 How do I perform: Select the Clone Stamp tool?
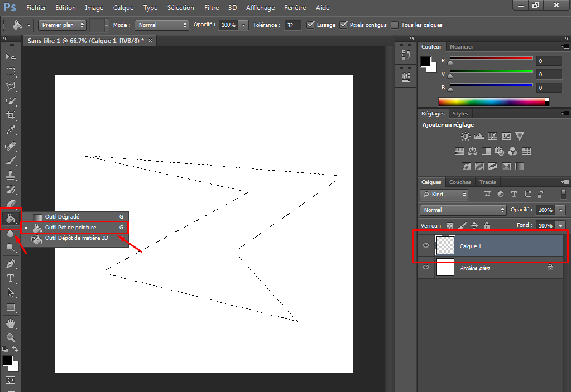pyautogui.click(x=11, y=175)
